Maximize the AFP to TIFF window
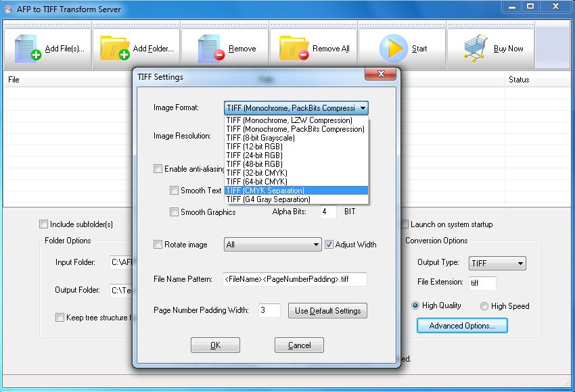 click(x=530, y=7)
